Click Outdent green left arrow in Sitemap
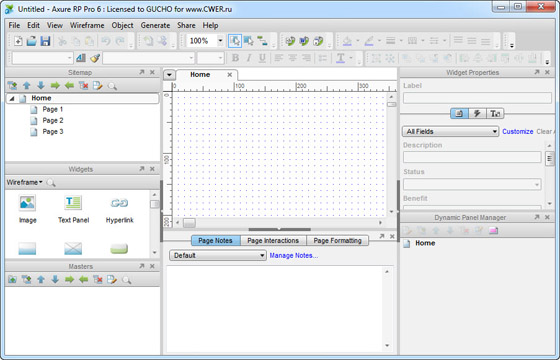This screenshot has height=360, width=560. point(69,86)
